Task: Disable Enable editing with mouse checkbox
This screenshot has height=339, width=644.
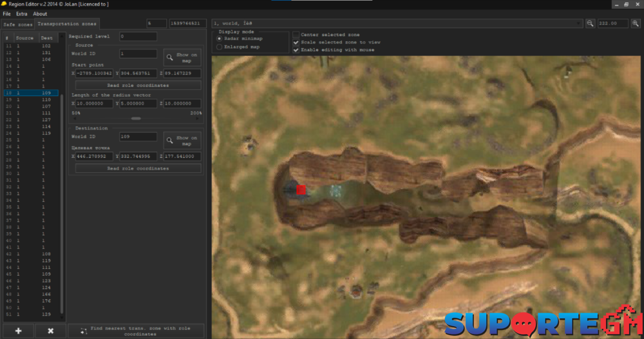Action: [296, 50]
